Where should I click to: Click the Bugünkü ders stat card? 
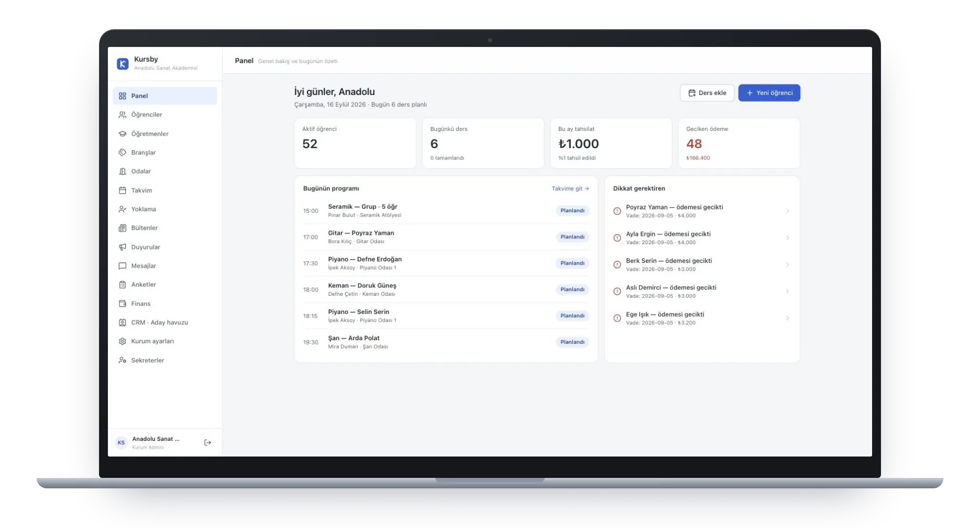click(483, 143)
